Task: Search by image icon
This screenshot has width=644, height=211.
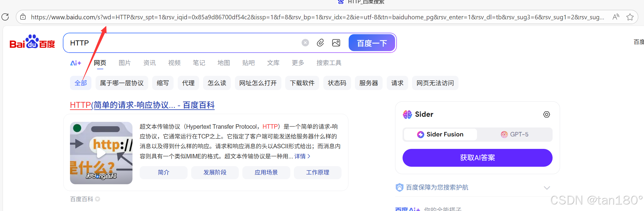Action: click(336, 43)
